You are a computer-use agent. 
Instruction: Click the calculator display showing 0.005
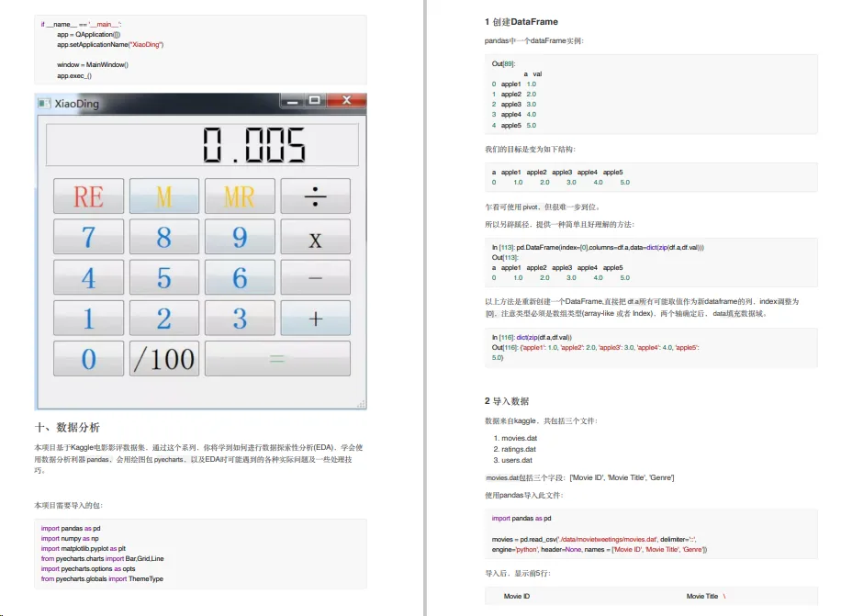point(202,145)
